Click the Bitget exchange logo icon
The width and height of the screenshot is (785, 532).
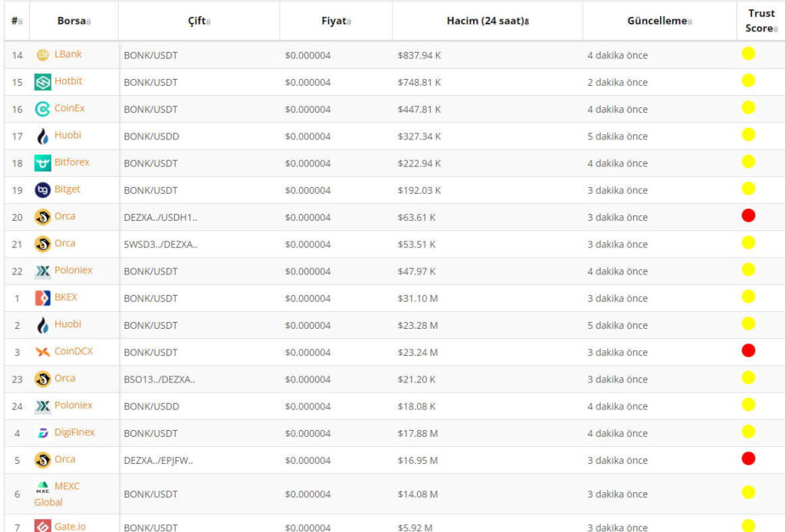tap(43, 190)
